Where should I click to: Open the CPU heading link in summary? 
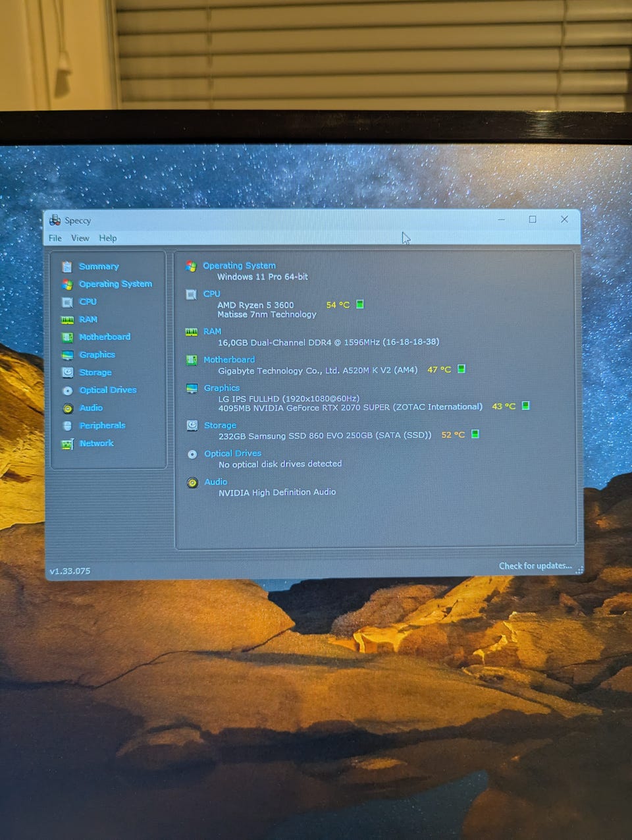211,294
